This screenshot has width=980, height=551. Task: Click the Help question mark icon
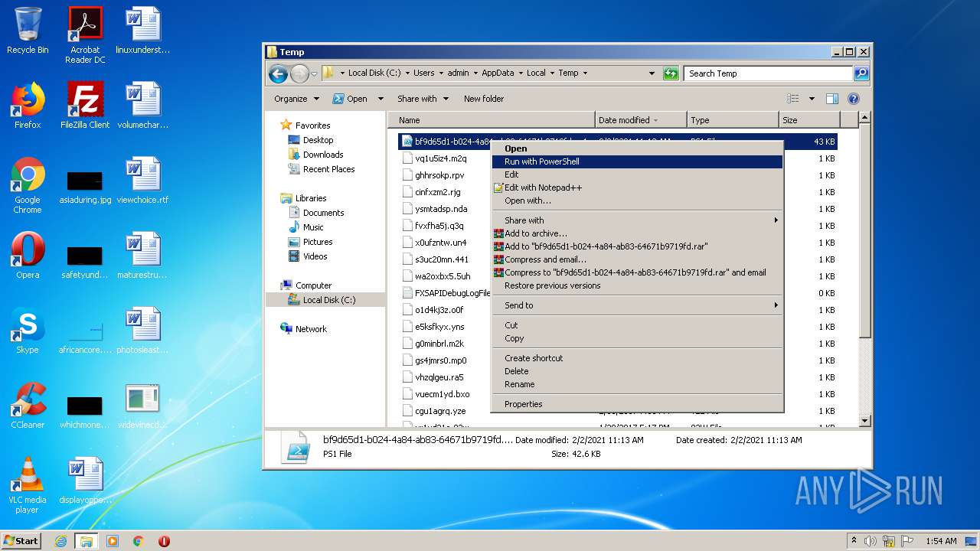(854, 99)
